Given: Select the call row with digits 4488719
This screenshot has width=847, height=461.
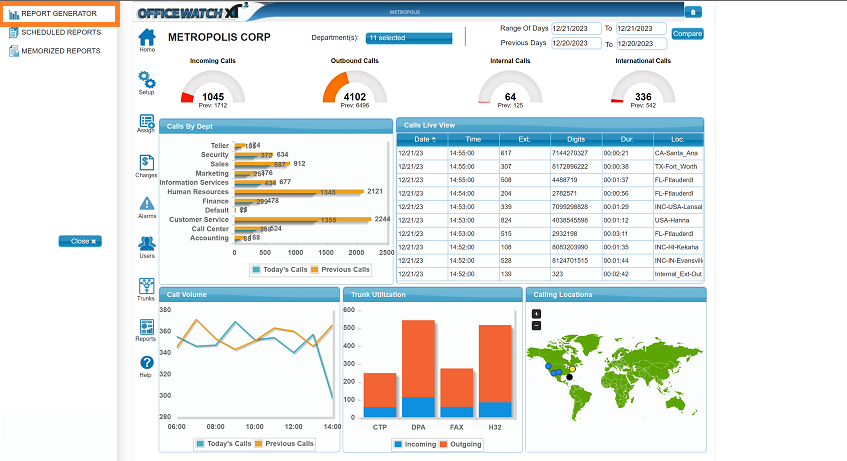Looking at the screenshot, I should point(550,180).
